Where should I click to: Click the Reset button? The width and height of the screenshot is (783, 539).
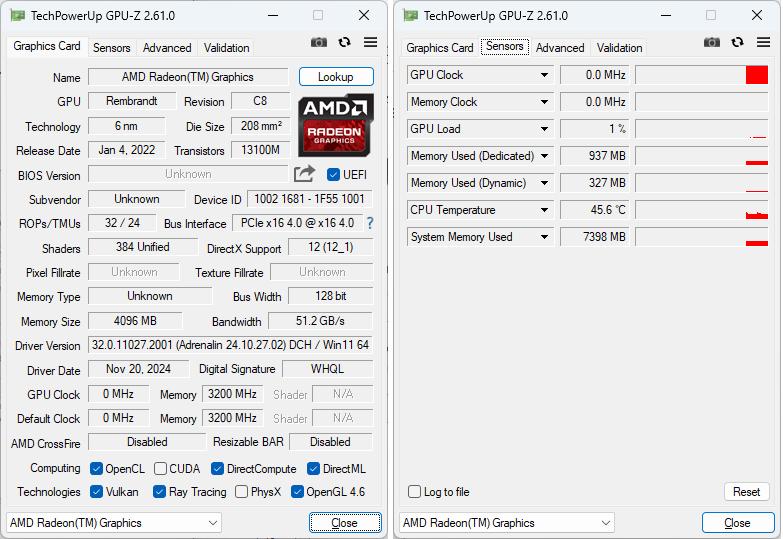point(746,492)
